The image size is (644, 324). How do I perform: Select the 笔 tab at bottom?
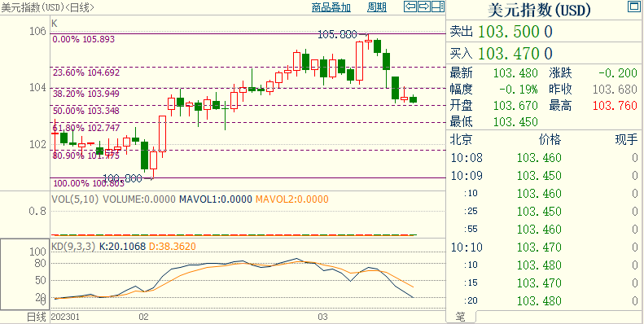pyautogui.click(x=461, y=317)
